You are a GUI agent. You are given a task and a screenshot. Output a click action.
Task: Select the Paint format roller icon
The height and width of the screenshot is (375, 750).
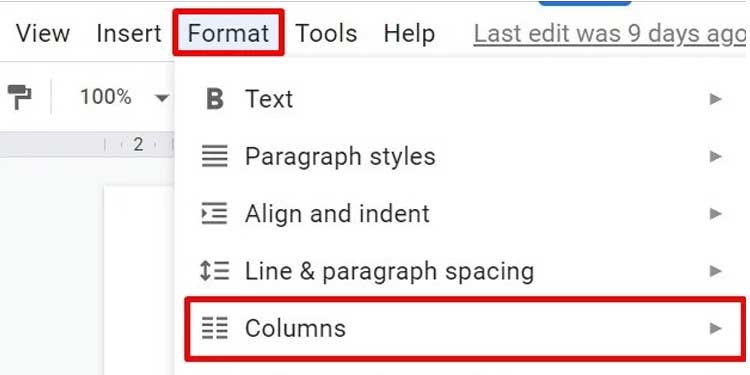20,97
